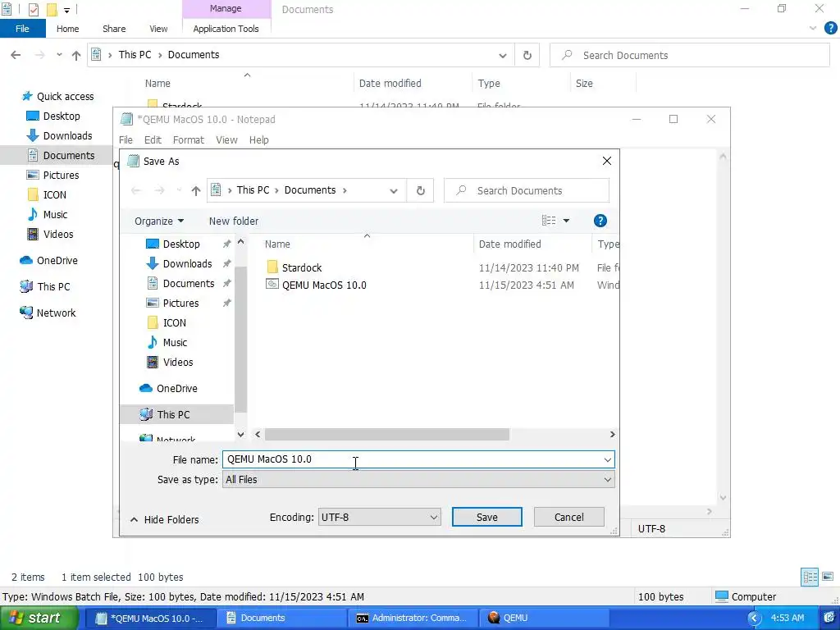Switch to Administrator Command Prompt taskbar item
This screenshot has width=840, height=630.
pos(412,618)
